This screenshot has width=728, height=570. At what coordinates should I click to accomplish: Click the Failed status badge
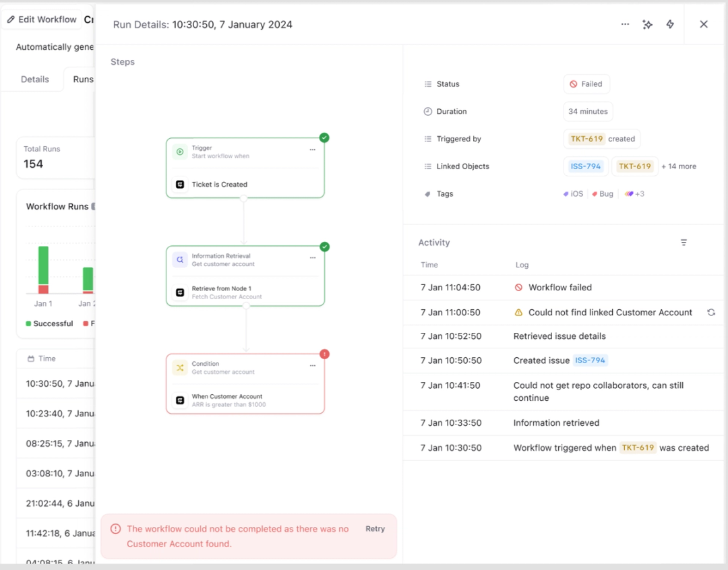pos(586,84)
